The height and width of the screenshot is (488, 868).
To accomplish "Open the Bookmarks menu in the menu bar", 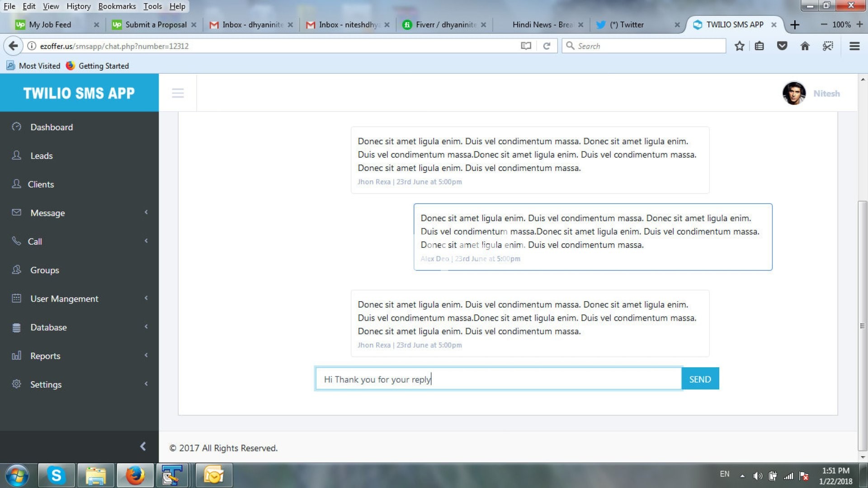I will pyautogui.click(x=117, y=6).
